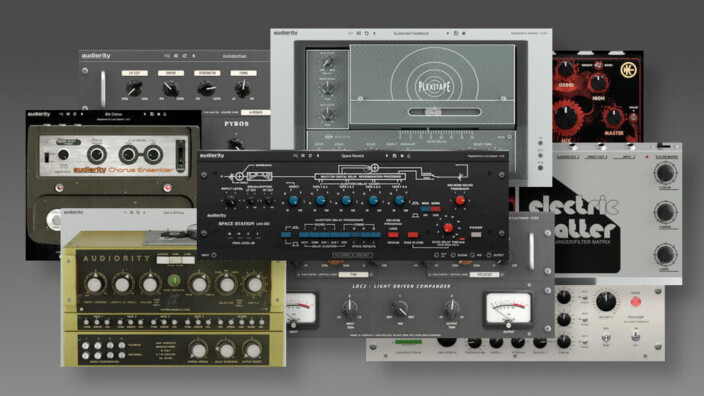Flip the Bright/Dark toggle on red pedal
Image resolution: width=704 pixels, height=396 pixels.
pyautogui.click(x=598, y=66)
